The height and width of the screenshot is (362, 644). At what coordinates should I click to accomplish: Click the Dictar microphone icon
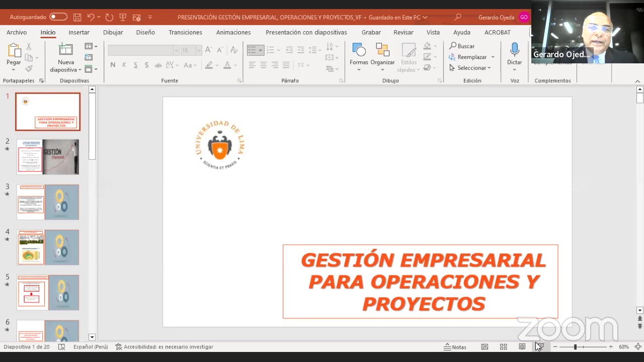(x=514, y=50)
